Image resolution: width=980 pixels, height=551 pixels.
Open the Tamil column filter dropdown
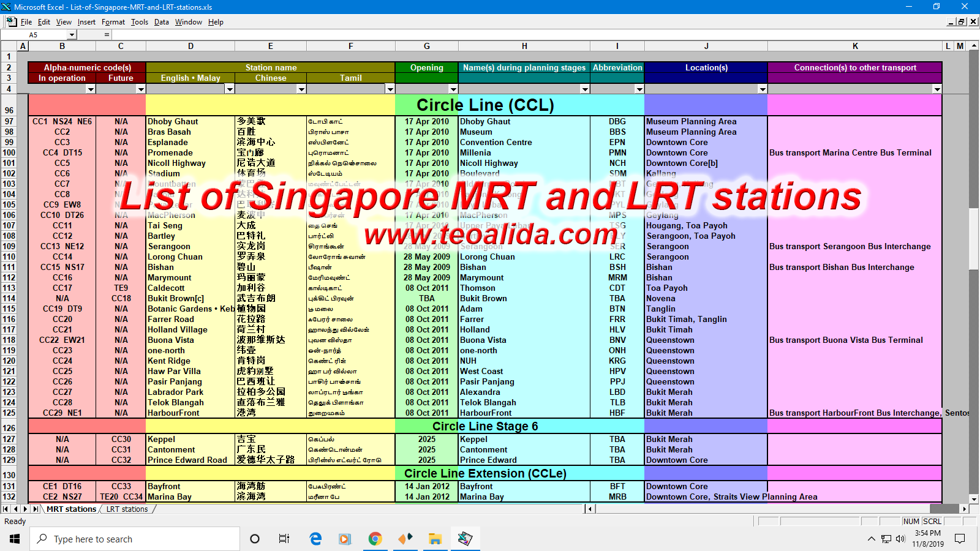[x=390, y=89]
